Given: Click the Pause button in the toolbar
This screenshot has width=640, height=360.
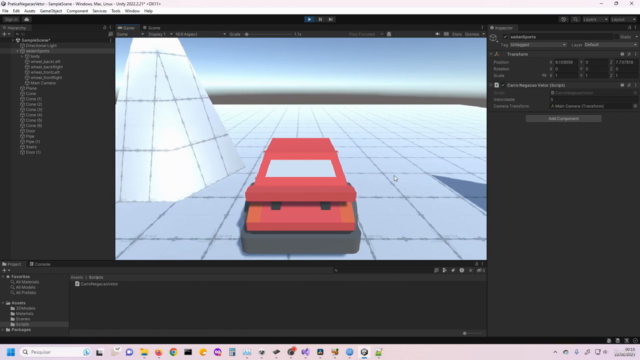Looking at the screenshot, I should point(320,19).
